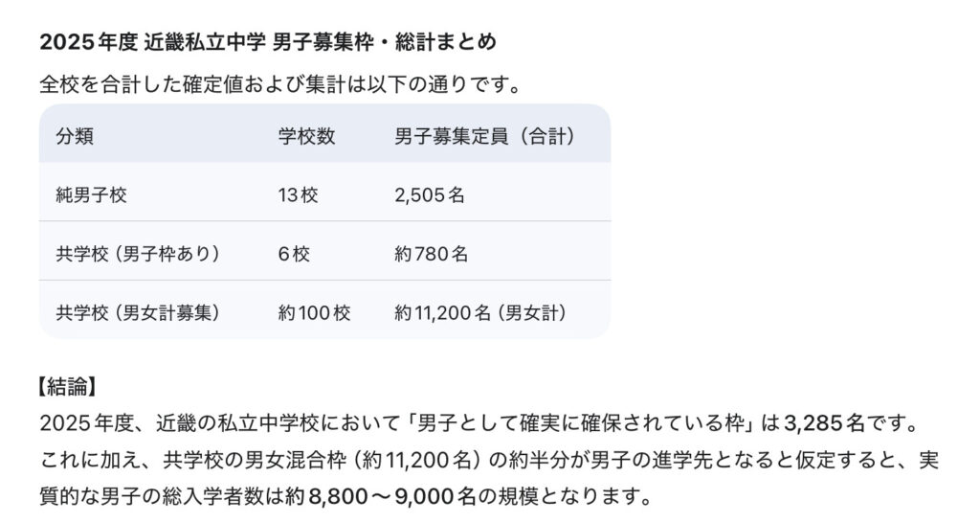
Task: Select the 純男子校 row label
Action: (92, 194)
